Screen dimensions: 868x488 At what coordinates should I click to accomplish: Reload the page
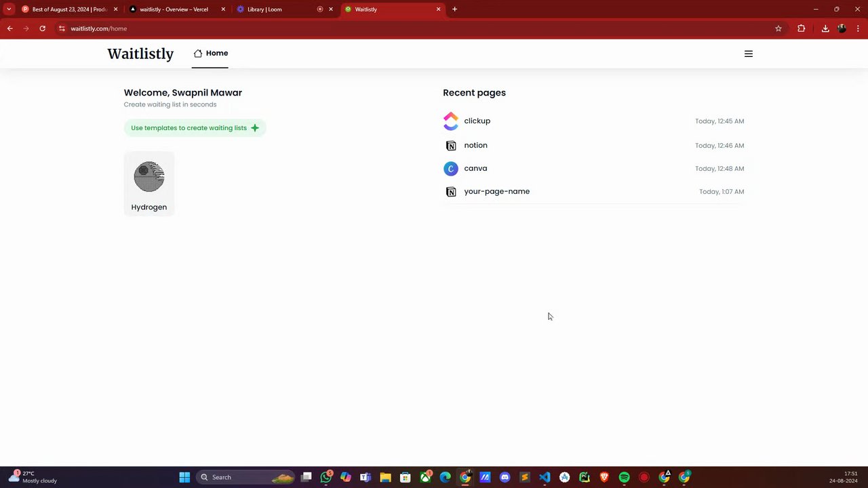click(x=42, y=28)
